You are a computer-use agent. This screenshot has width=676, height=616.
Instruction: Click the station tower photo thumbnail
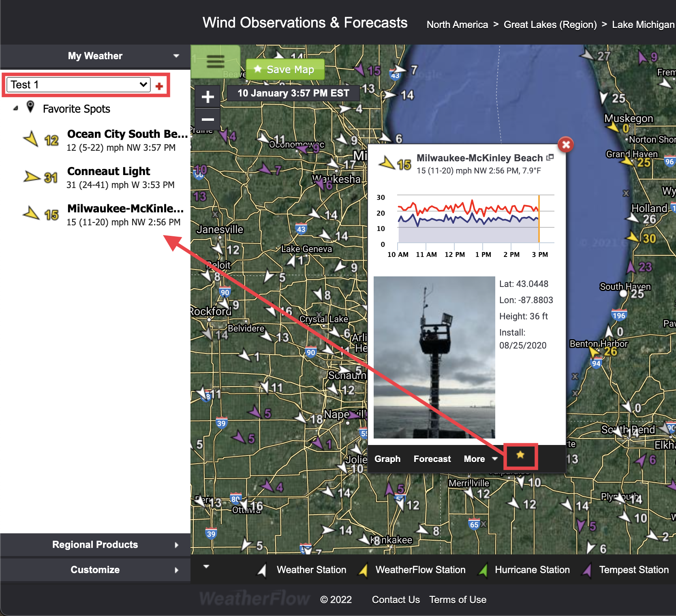pyautogui.click(x=434, y=357)
